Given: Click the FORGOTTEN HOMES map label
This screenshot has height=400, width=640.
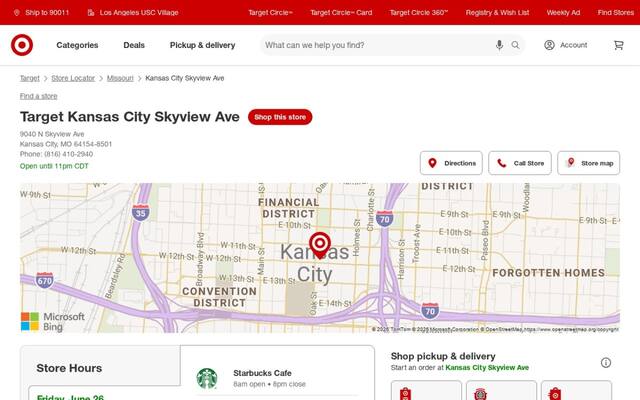Looking at the screenshot, I should click(x=549, y=273).
